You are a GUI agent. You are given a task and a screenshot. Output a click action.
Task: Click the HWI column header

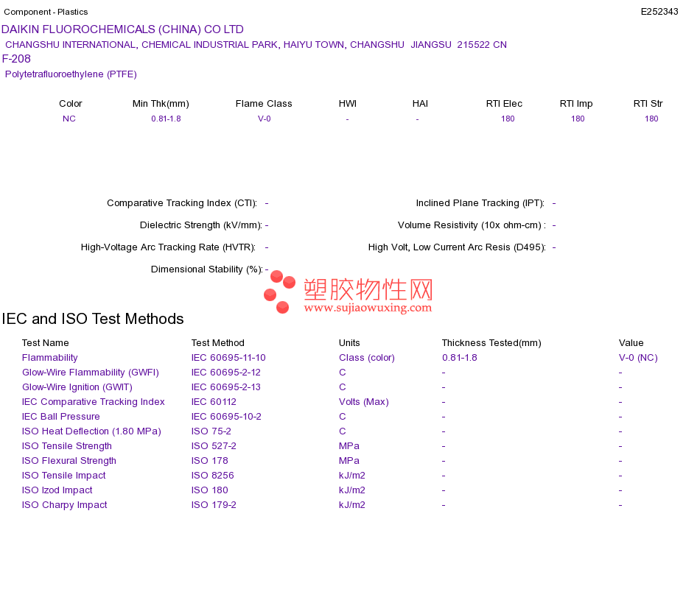[348, 104]
